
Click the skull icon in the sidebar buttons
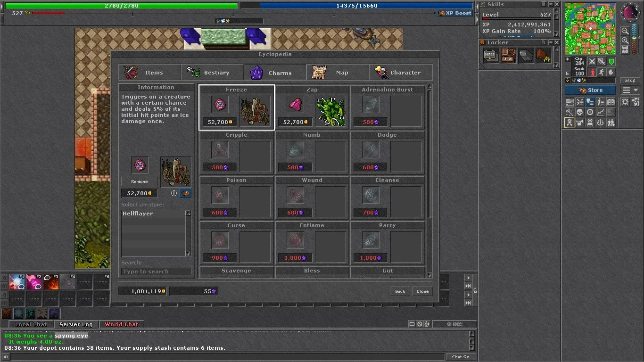(580, 112)
